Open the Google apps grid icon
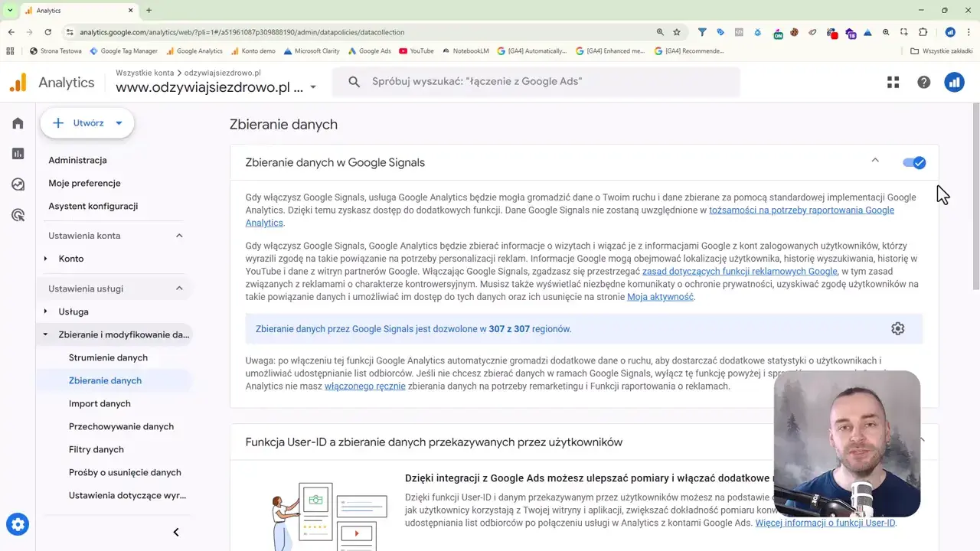Screen dimensions: 980x551 (893, 82)
